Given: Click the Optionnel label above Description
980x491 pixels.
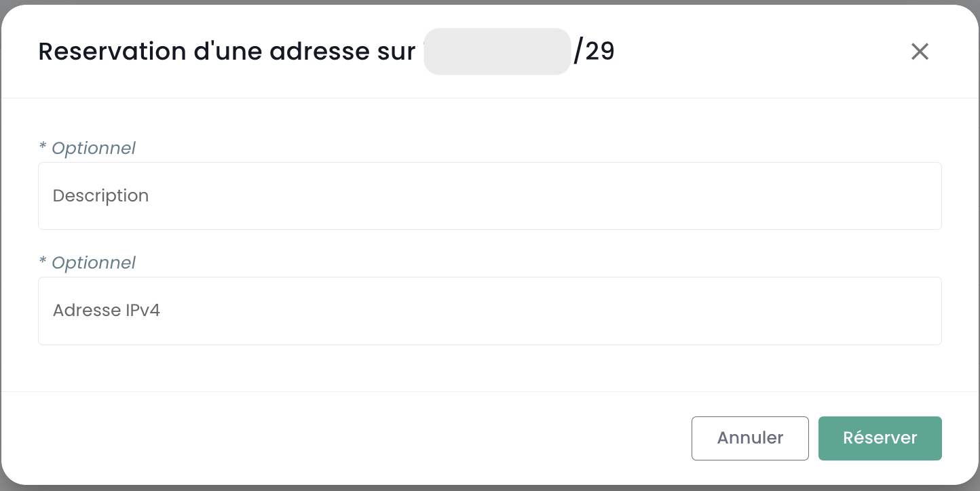Looking at the screenshot, I should (93, 148).
